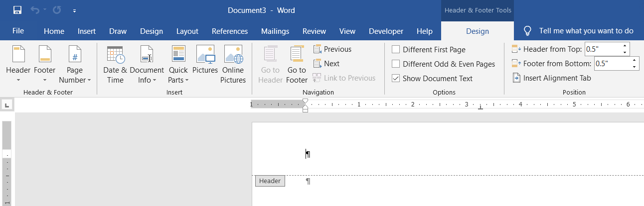
Task: Toggle Different Odd & Even Pages
Action: tap(396, 64)
